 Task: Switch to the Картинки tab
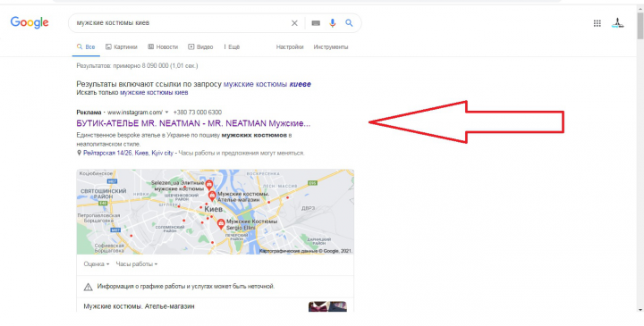[121, 47]
